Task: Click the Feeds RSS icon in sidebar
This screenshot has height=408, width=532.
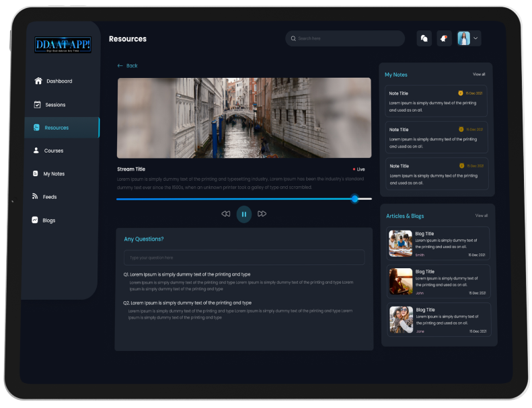Action: coord(36,197)
